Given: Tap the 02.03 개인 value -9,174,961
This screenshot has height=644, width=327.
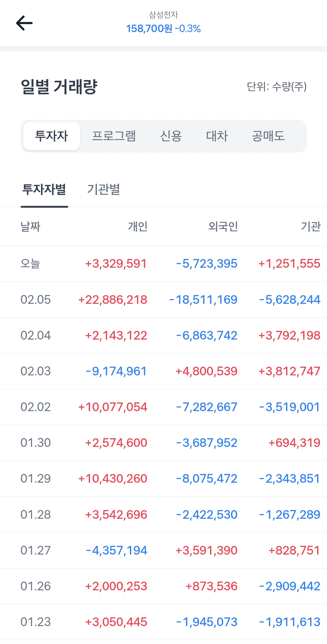Looking at the screenshot, I should [116, 371].
